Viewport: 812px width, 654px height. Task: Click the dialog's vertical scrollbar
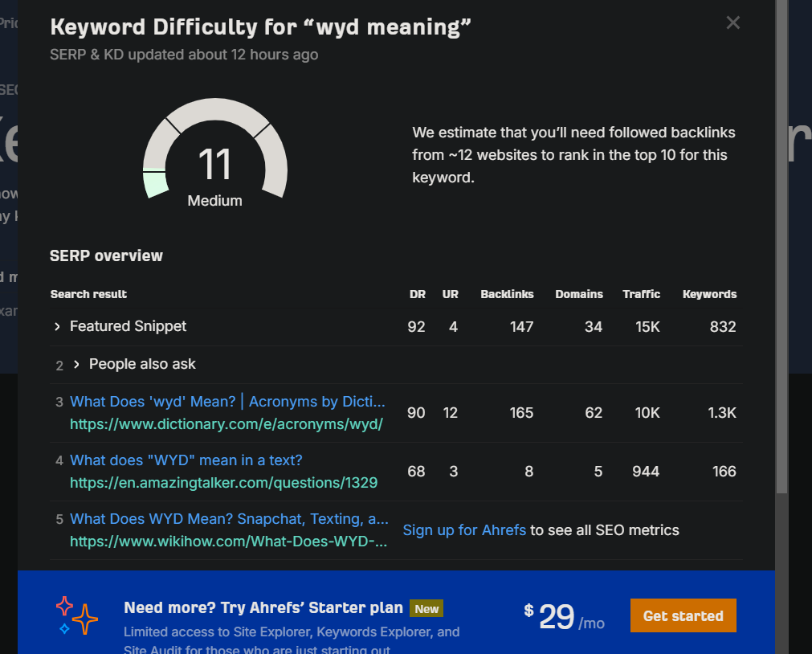pos(781,241)
